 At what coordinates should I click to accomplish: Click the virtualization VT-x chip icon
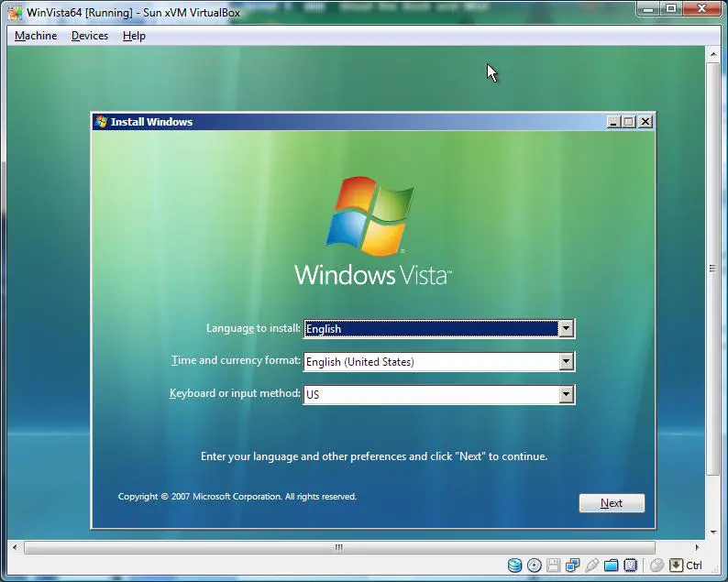[630, 565]
